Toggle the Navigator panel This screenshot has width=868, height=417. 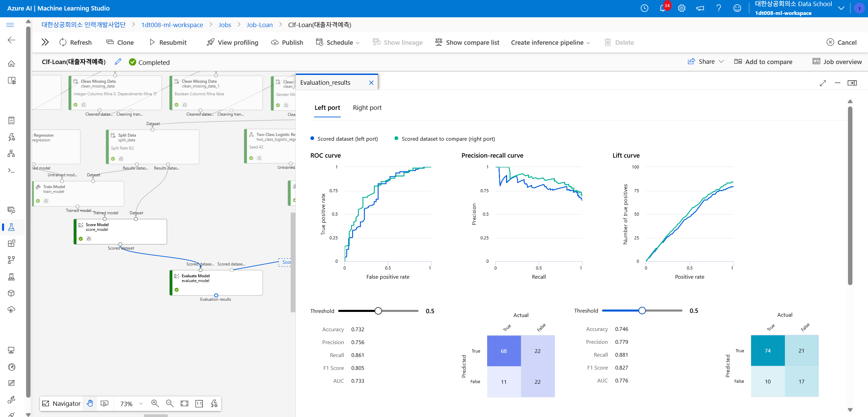(x=61, y=403)
